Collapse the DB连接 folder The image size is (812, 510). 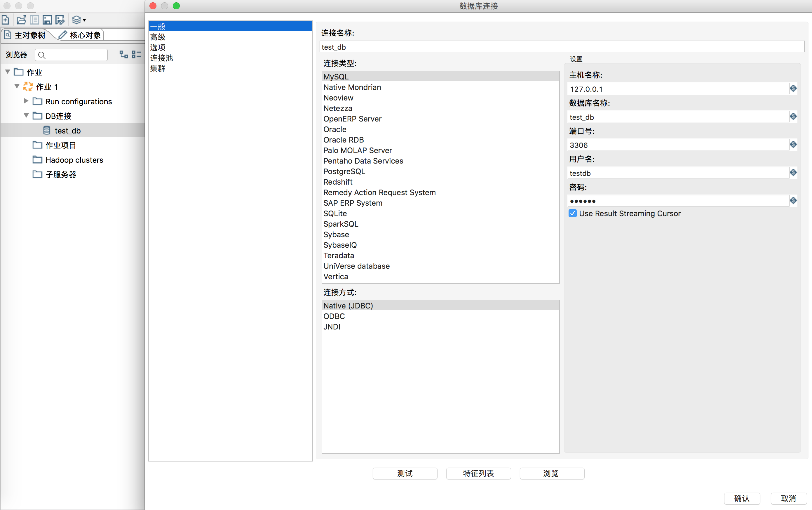click(26, 116)
